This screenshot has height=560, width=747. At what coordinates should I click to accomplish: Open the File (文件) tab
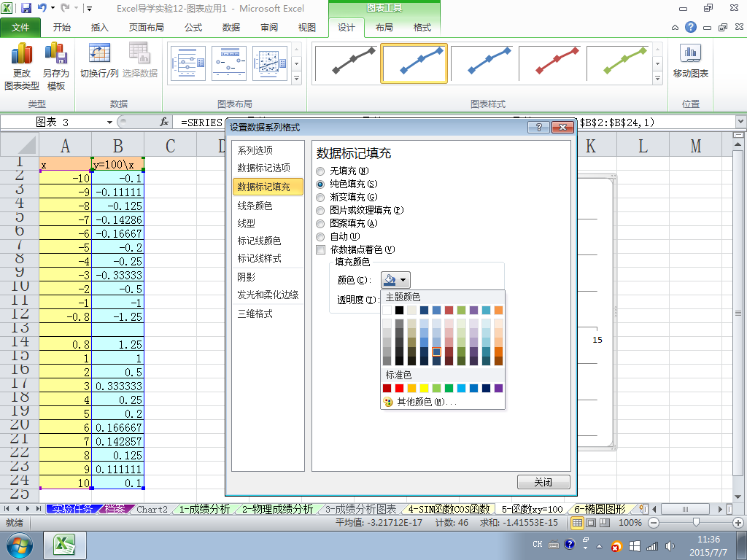point(20,28)
